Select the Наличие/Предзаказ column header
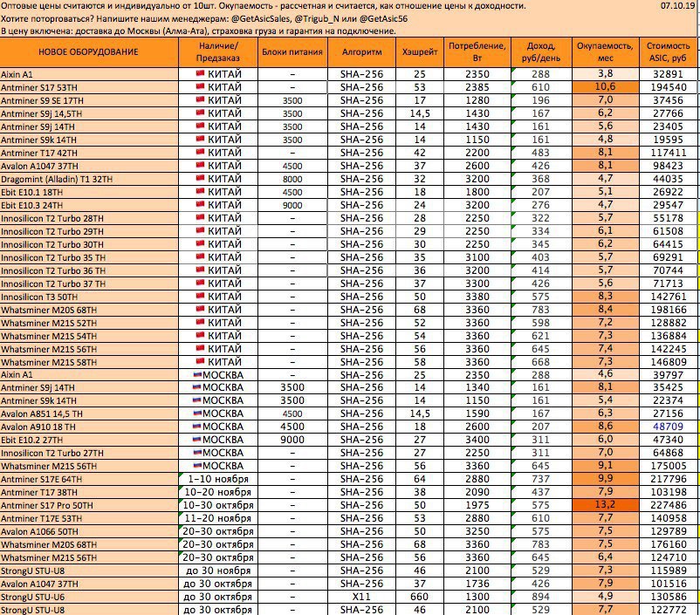700x615 pixels. [x=218, y=51]
